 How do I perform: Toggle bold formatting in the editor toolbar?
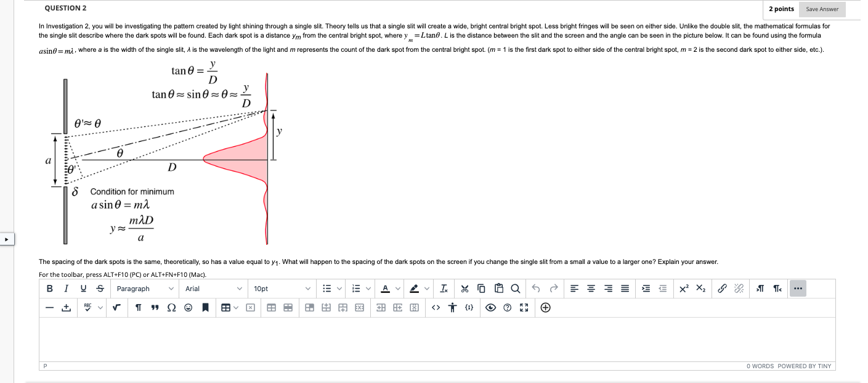click(50, 289)
